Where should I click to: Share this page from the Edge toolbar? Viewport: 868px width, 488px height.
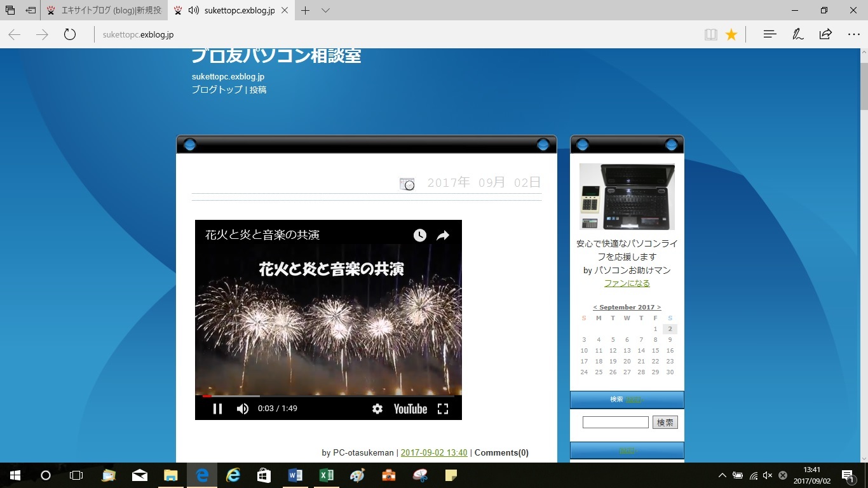(x=825, y=34)
